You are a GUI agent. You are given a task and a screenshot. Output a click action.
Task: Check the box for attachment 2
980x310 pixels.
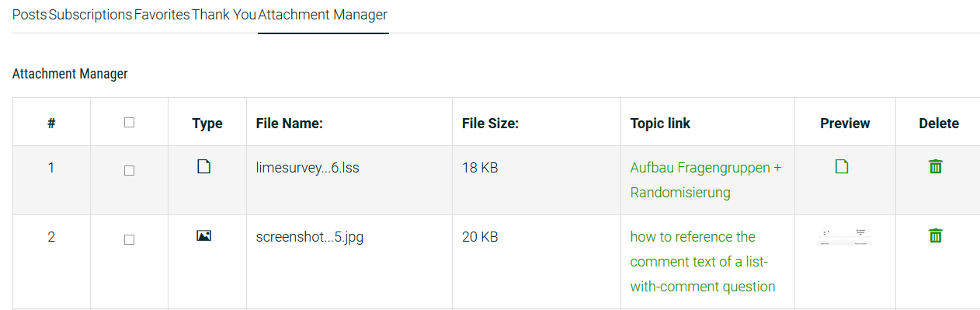(x=130, y=240)
